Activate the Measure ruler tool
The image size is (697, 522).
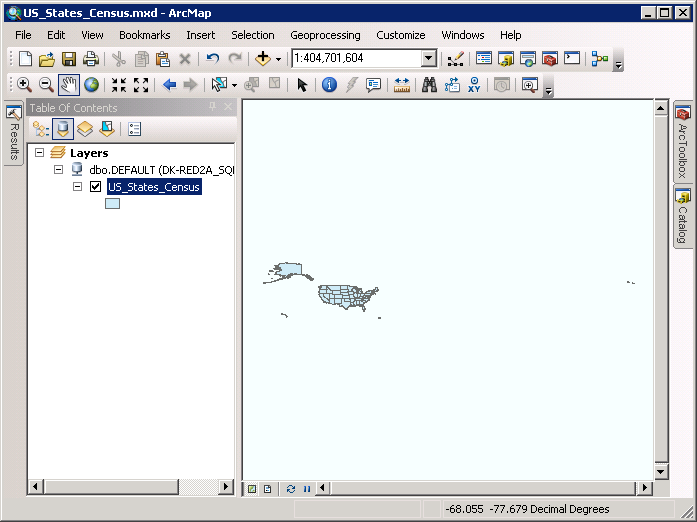tap(401, 84)
